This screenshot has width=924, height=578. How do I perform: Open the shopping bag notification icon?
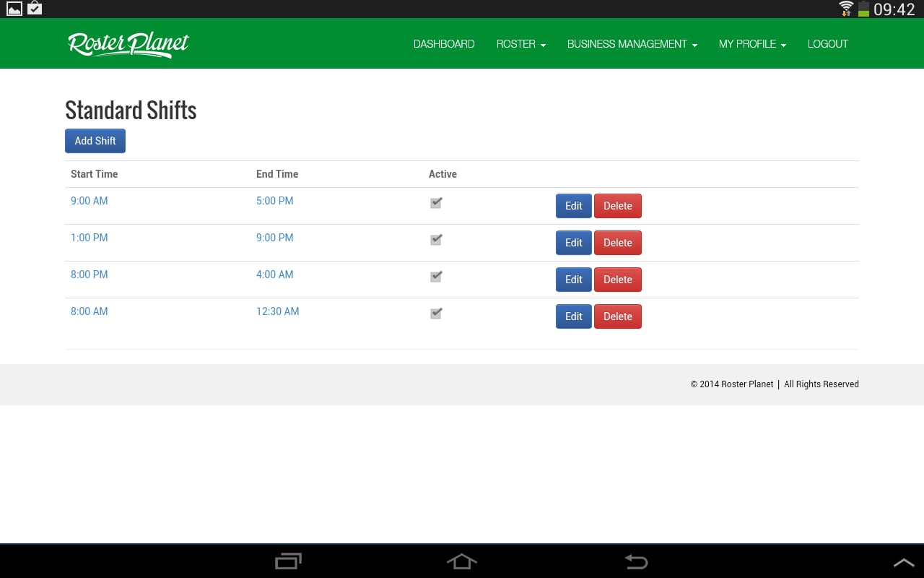pos(35,9)
